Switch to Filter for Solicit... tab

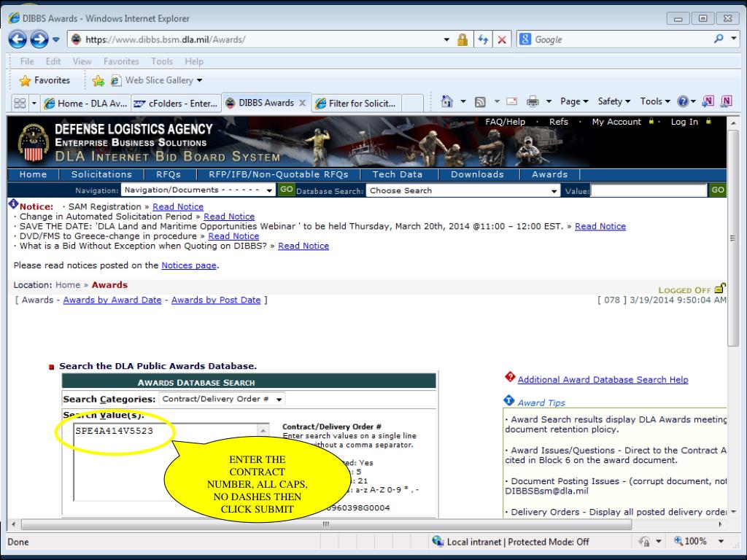click(357, 103)
